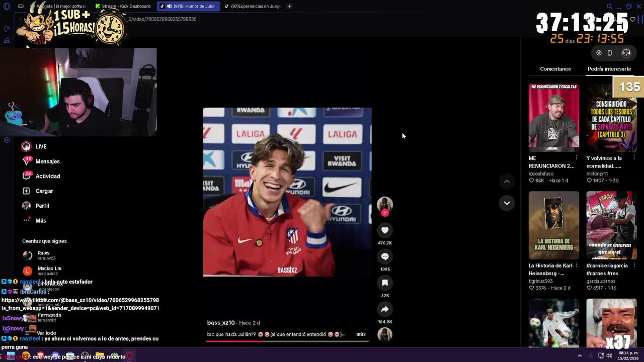Open options for La Historia de Karl video
The height and width of the screenshot is (362, 644).
coord(576,265)
